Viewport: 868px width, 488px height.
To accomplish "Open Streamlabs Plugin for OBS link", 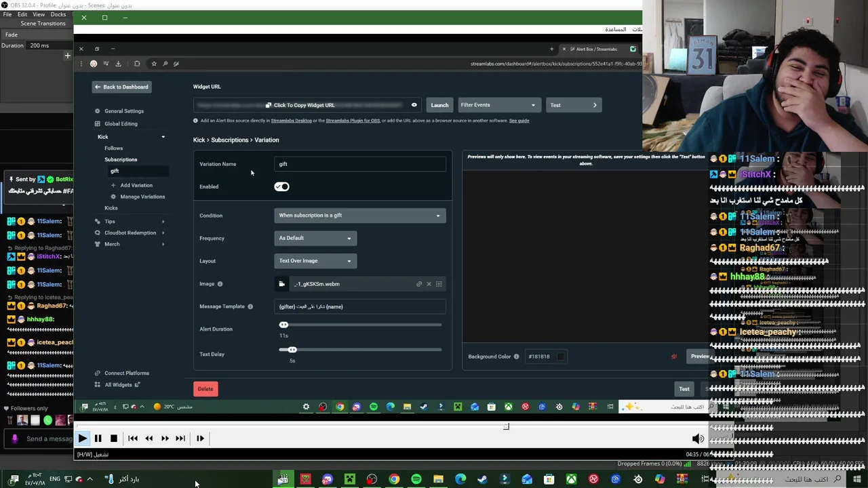I will 353,121.
